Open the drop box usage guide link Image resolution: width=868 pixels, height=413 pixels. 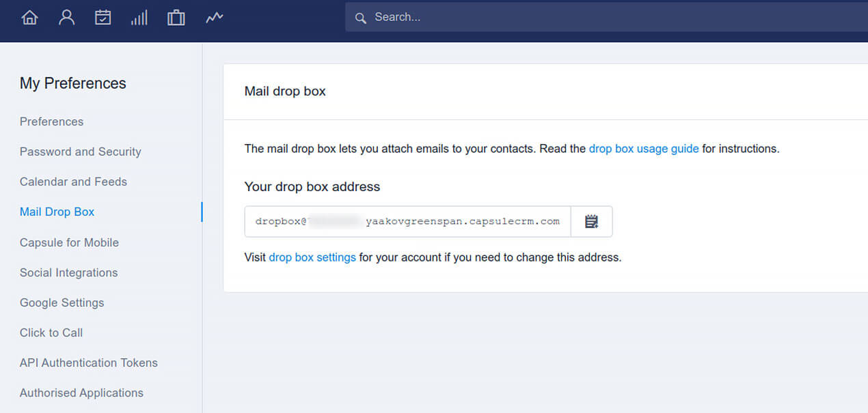(x=643, y=148)
